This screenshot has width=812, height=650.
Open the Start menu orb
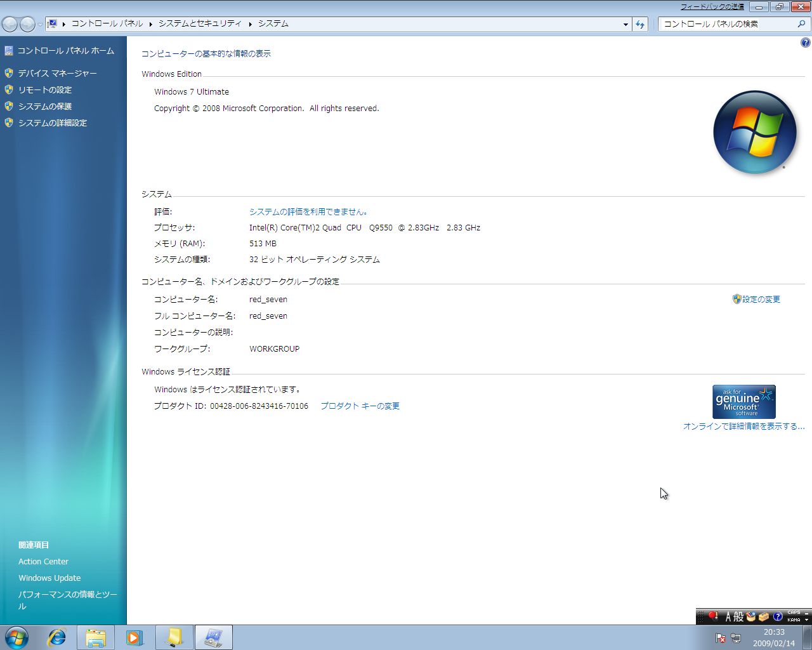click(x=17, y=637)
